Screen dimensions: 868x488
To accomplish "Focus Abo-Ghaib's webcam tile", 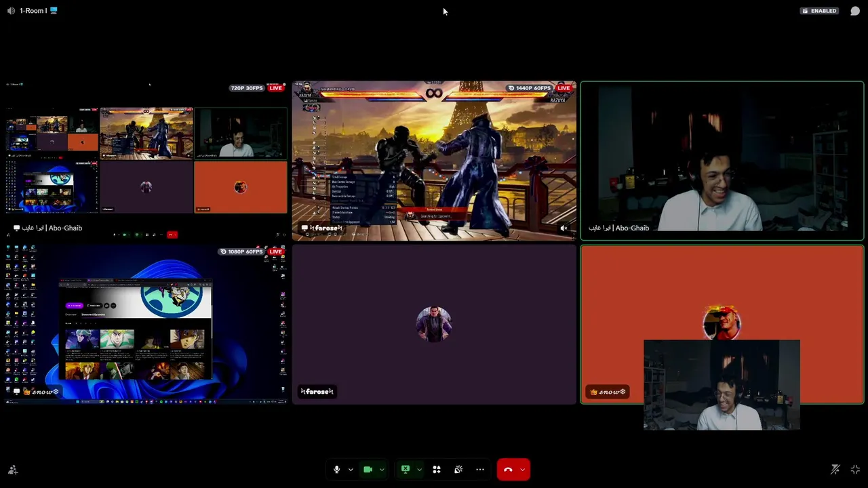I will point(722,161).
